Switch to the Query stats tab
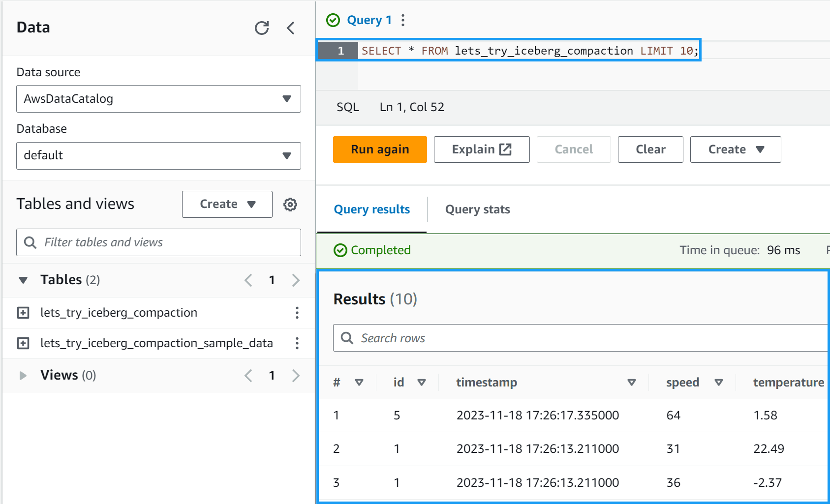 click(477, 209)
